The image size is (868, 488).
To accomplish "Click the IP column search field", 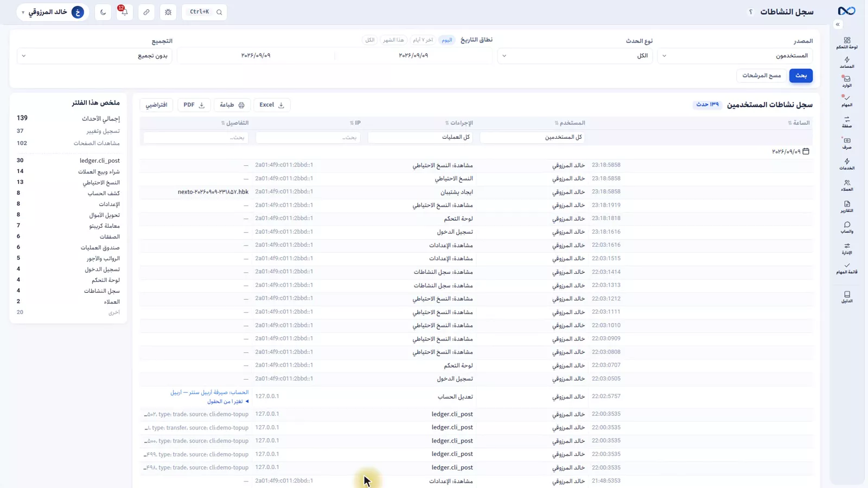I will (308, 137).
